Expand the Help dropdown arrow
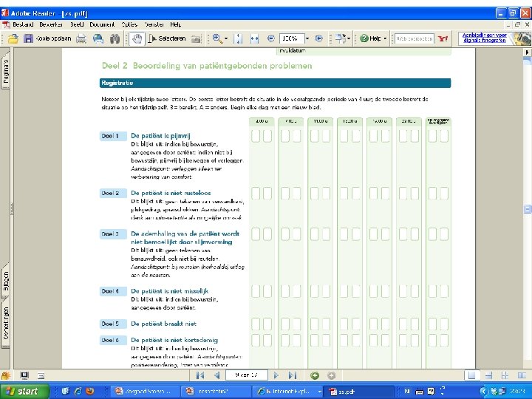Viewport: 532px width, 399px height. (385, 38)
